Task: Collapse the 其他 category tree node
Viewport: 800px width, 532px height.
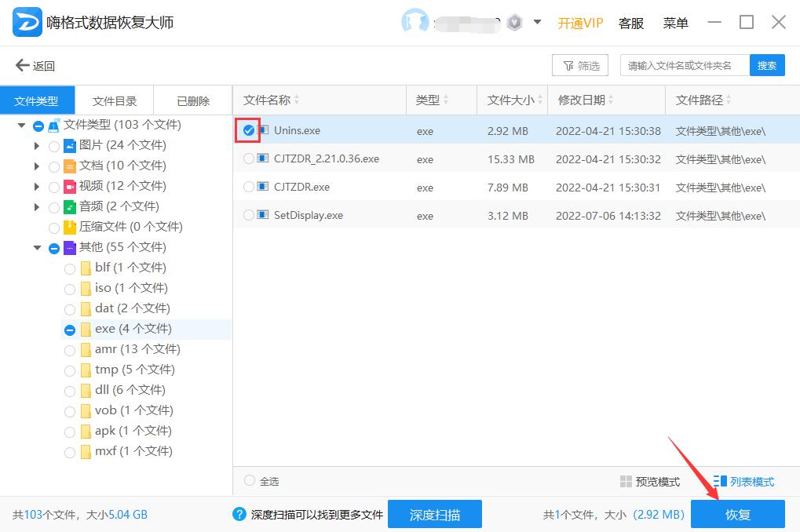Action: coord(37,247)
